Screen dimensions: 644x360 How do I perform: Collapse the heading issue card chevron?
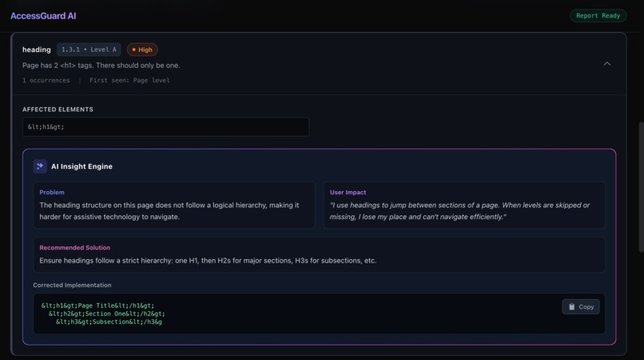point(607,64)
